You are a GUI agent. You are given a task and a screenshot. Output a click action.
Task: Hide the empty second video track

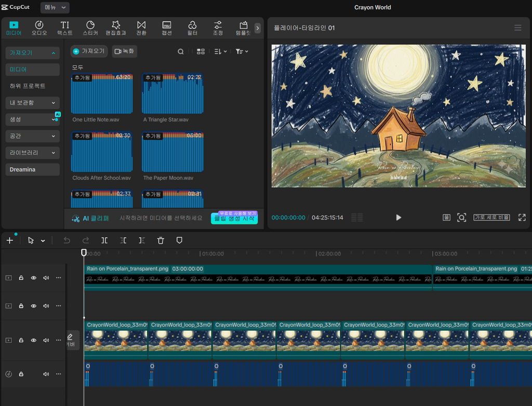coord(34,306)
